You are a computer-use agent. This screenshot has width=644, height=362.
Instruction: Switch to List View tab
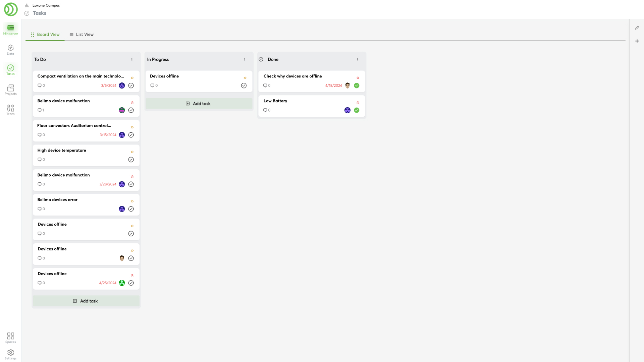tap(82, 35)
